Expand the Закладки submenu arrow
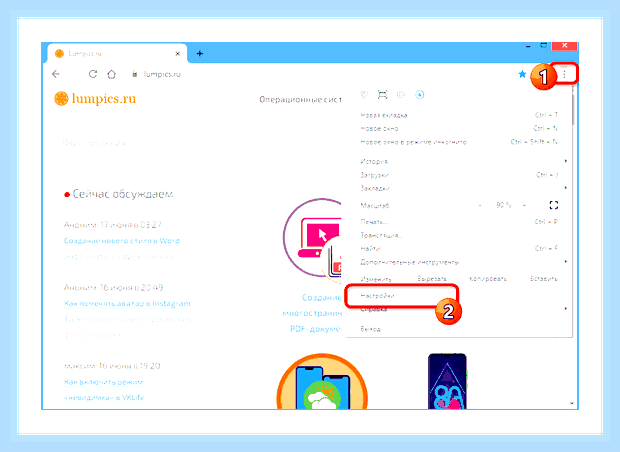This screenshot has width=620, height=452. tap(566, 187)
